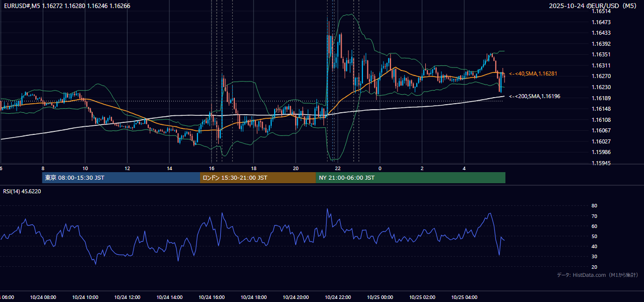The width and height of the screenshot is (644, 302).
Task: Click the RSI scale level 30
Action: coord(594,257)
